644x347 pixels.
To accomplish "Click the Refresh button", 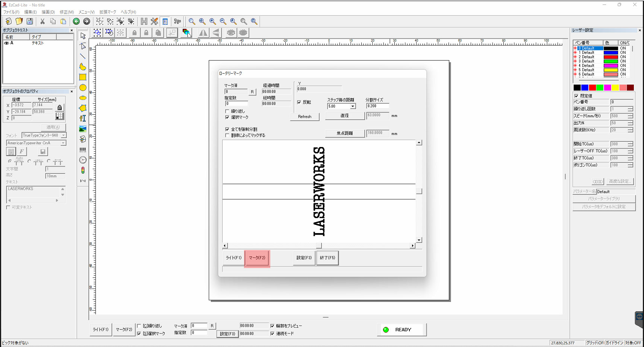I will (x=305, y=117).
